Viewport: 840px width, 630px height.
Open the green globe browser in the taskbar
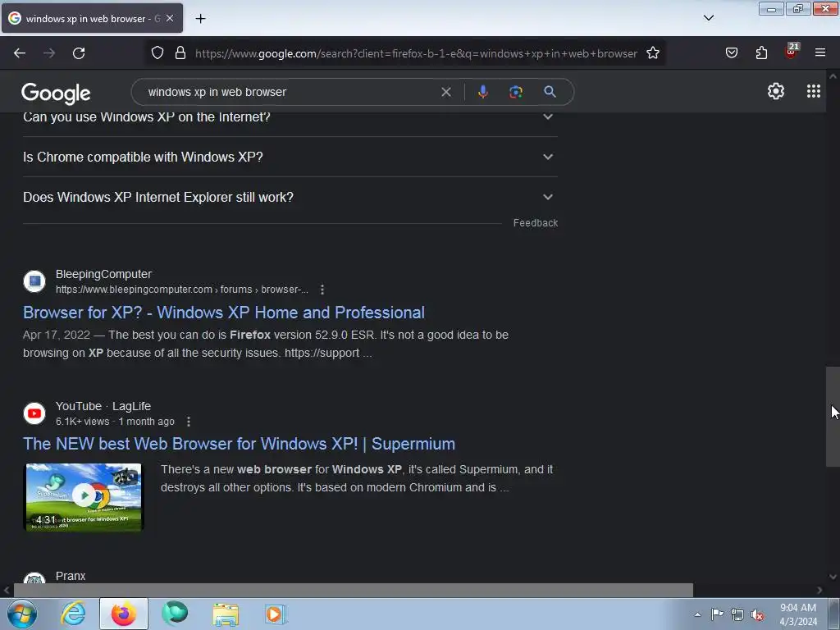175,614
